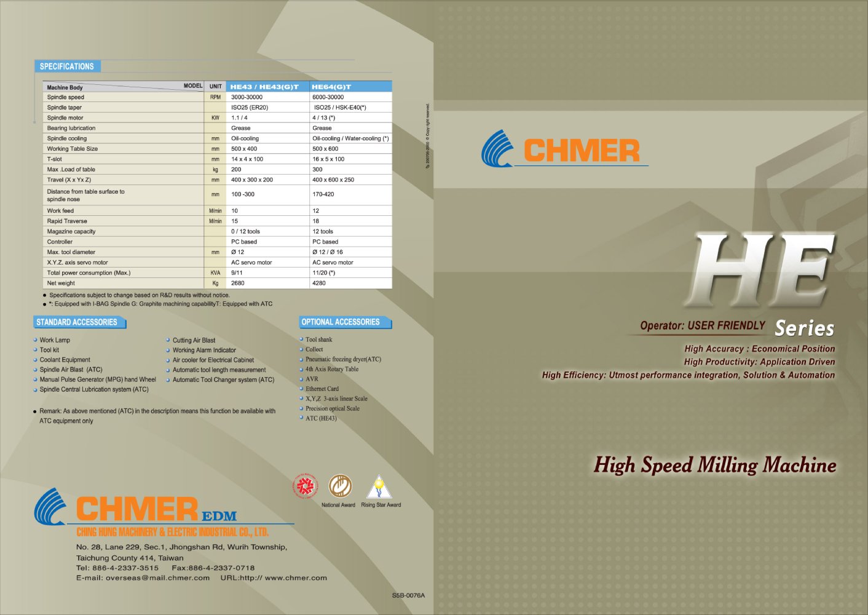Click the 'Cutting Air Blast' item
This screenshot has height=615, width=868.
tap(194, 340)
